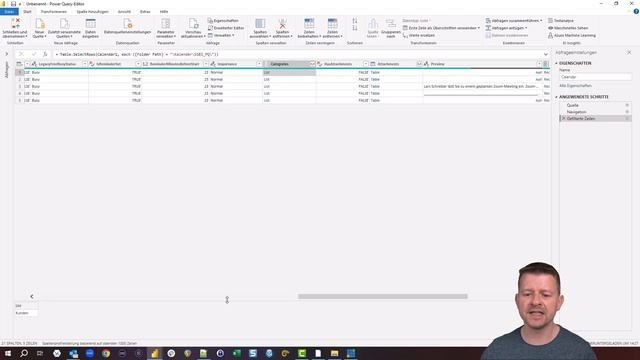This screenshot has height=360, width=640.
Task: Open filter dropdown of Preview column
Action: point(539,64)
